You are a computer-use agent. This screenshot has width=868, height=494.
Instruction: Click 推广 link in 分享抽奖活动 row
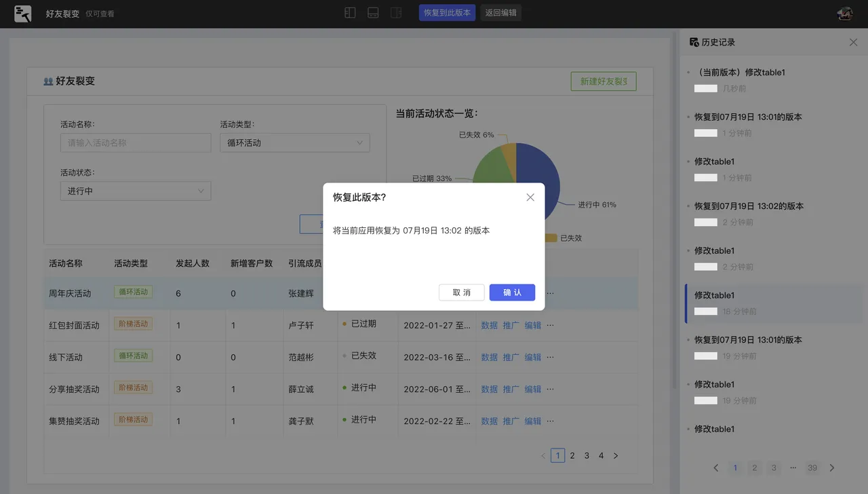click(511, 389)
